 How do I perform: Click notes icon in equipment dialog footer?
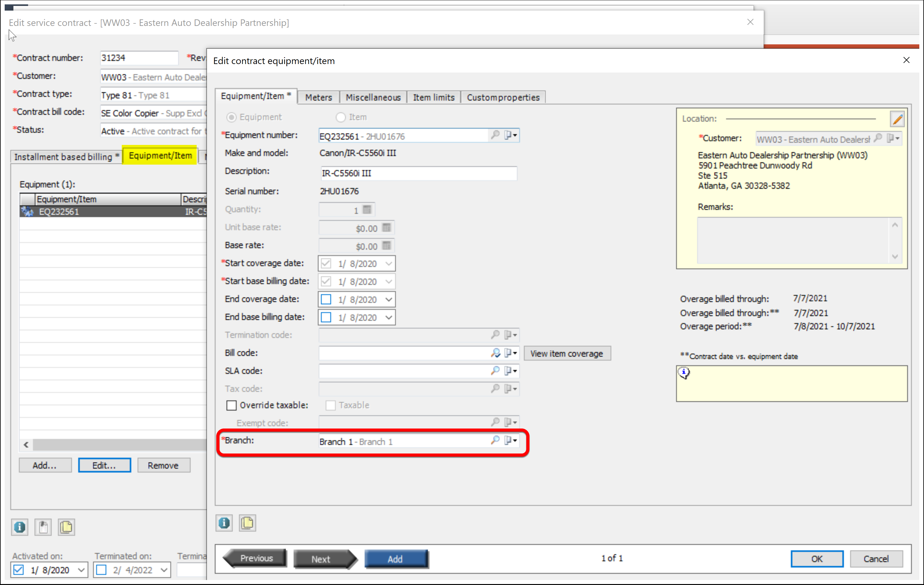click(248, 523)
